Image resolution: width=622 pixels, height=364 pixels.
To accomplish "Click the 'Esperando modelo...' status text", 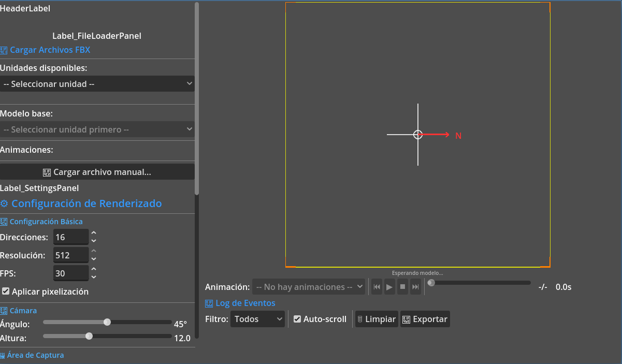I will tap(417, 273).
